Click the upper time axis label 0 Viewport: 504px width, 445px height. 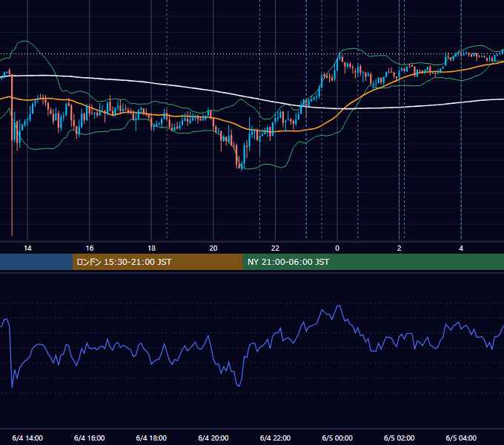pyautogui.click(x=337, y=248)
